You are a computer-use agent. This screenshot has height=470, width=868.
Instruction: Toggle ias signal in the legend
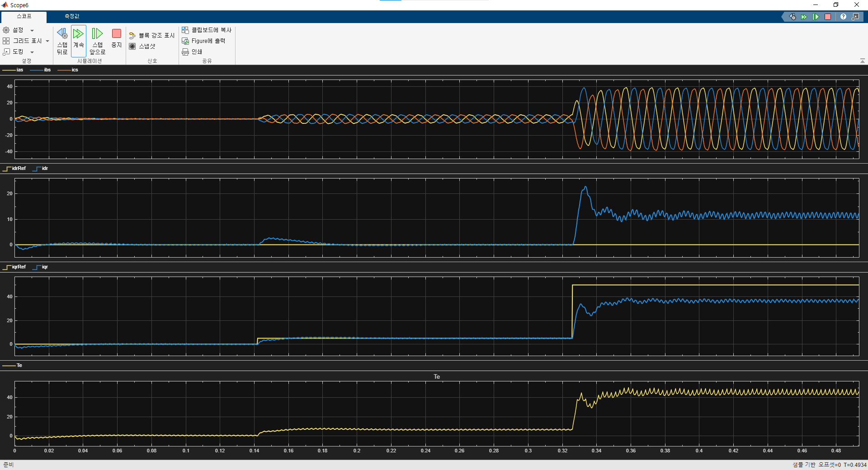click(x=13, y=70)
